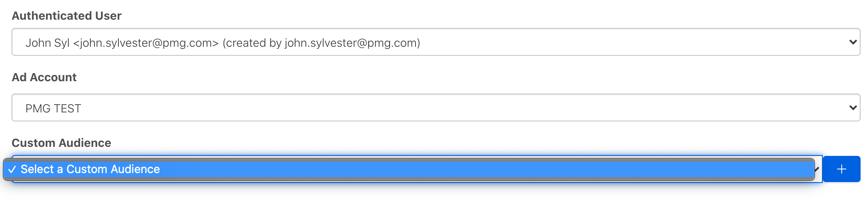Click the plus icon beside Custom Audience

[841, 169]
